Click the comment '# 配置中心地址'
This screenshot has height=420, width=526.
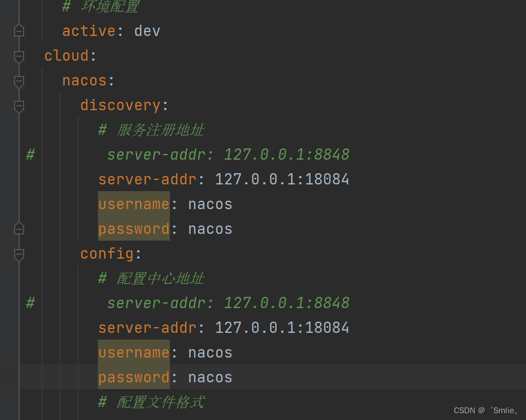click(151, 278)
